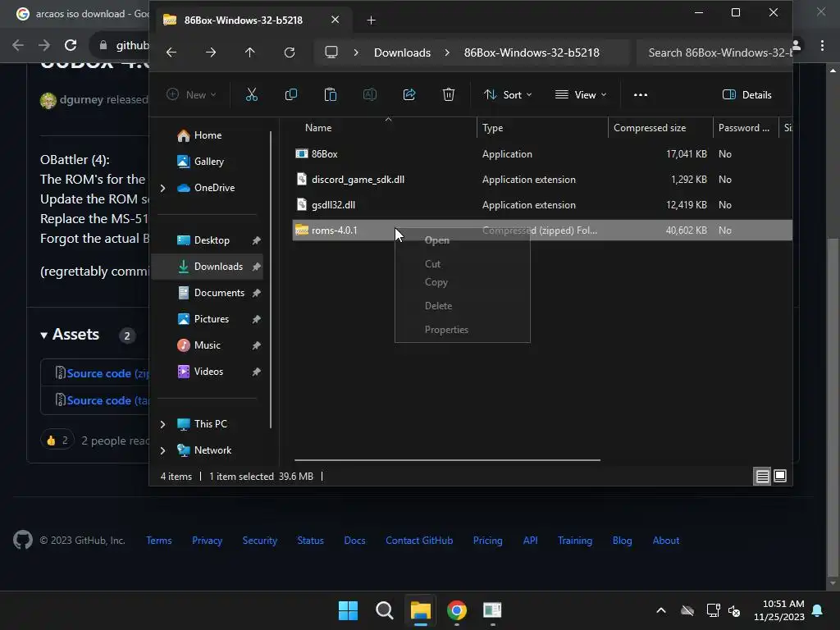The height and width of the screenshot is (630, 840).
Task: Click the Search 86Box-Windows-32 field
Action: pyautogui.click(x=714, y=52)
